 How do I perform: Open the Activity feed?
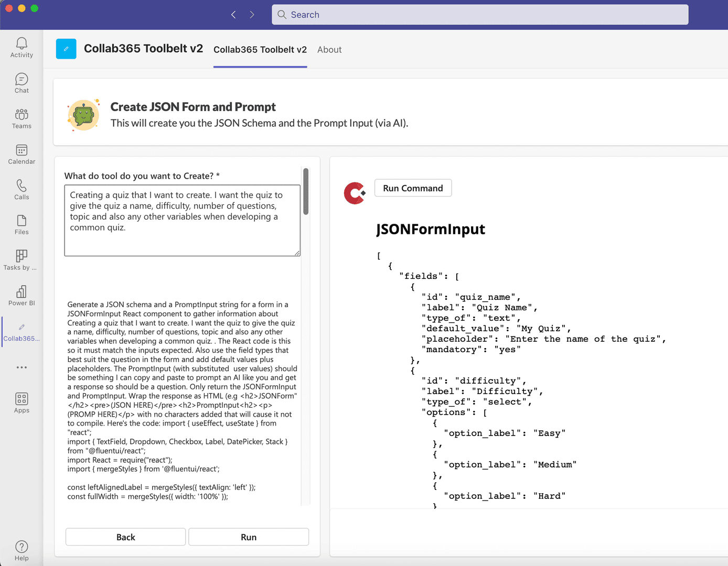(x=22, y=47)
